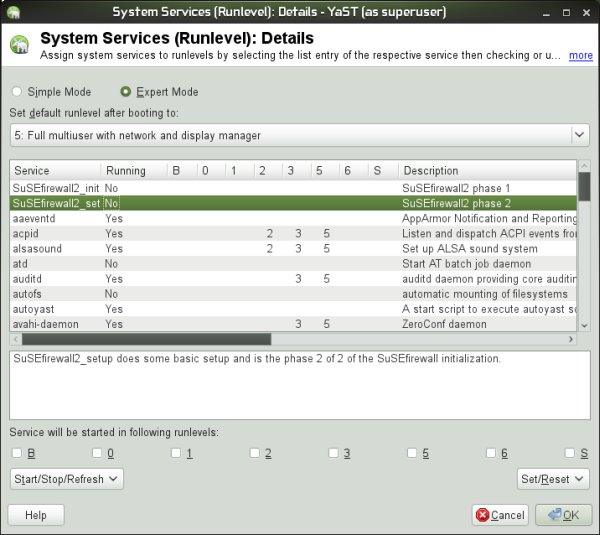Select the autofs service row
The image size is (600, 535).
pyautogui.click(x=293, y=294)
